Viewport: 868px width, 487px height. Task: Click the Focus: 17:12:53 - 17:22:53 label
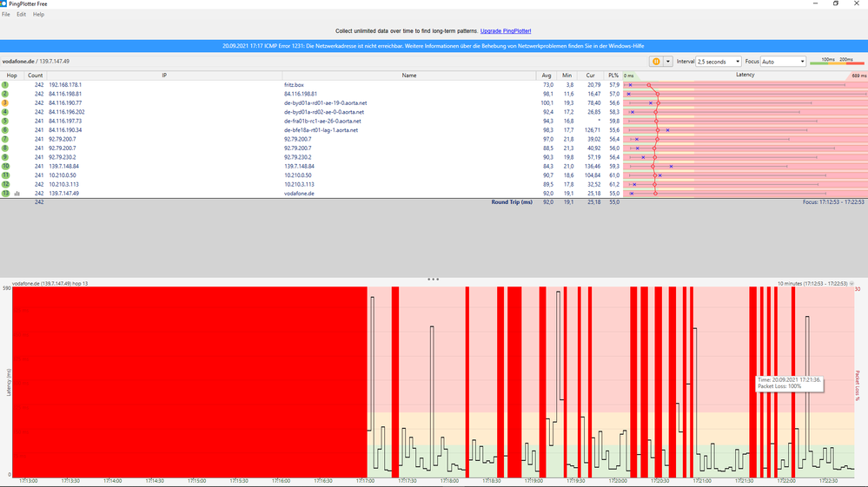[x=833, y=201]
